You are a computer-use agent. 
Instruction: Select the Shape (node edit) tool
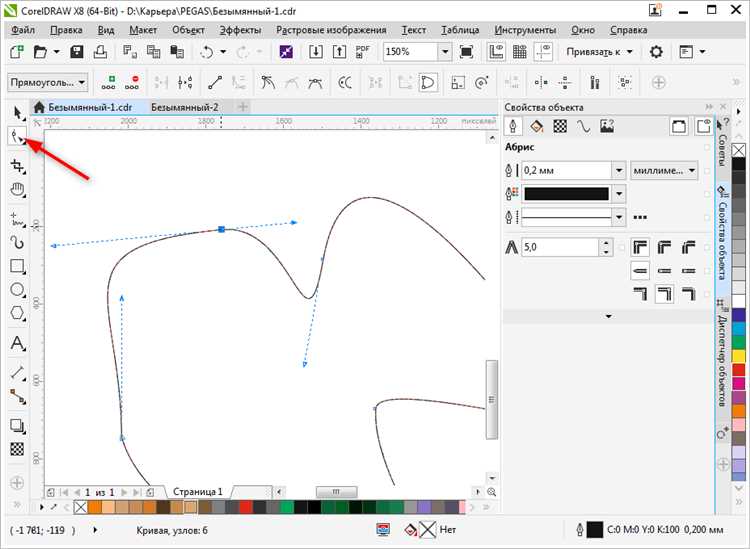17,136
